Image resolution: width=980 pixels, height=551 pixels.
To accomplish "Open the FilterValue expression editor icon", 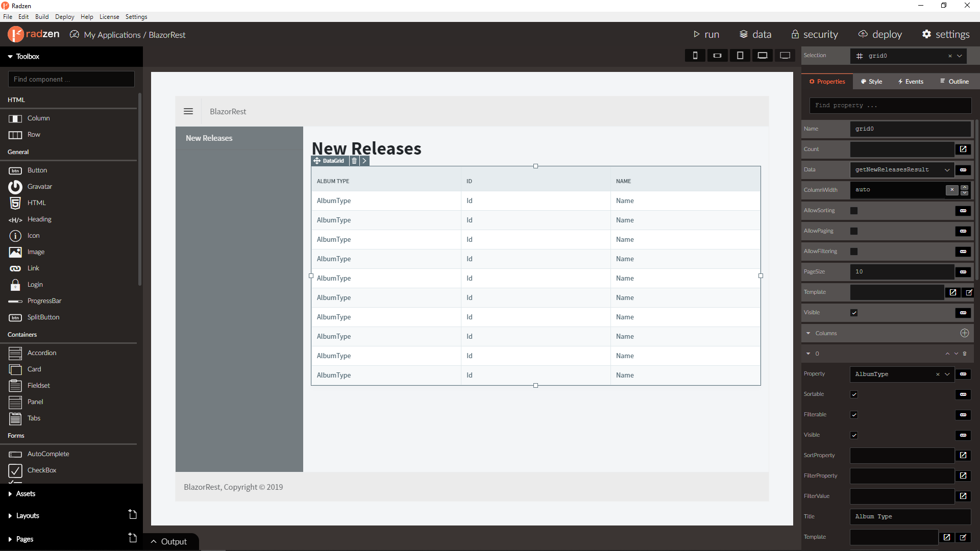I will pyautogui.click(x=963, y=496).
